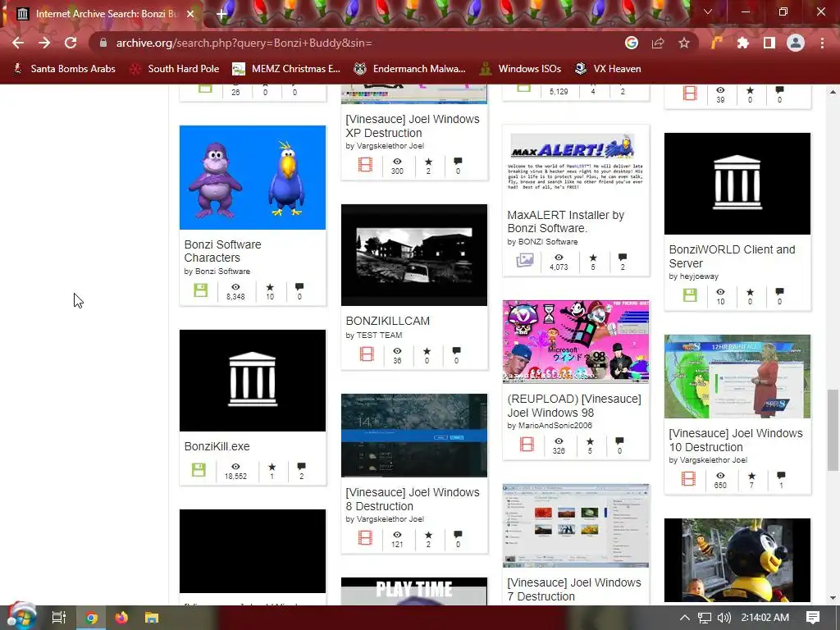Click the software icon under Bonzi Software Characters
The image size is (840, 630).
(x=201, y=290)
